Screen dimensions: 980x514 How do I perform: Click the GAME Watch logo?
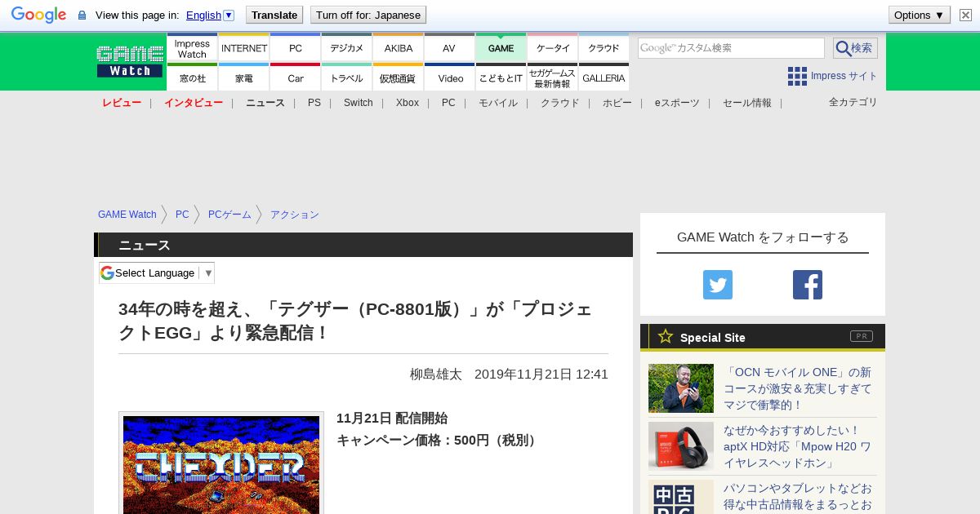tap(130, 61)
